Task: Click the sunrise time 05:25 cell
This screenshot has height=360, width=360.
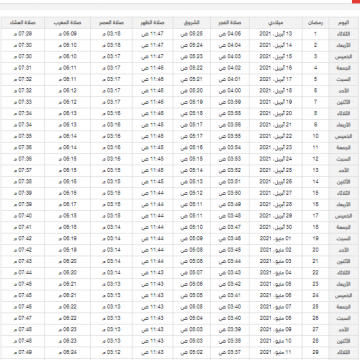Action: [x=192, y=34]
